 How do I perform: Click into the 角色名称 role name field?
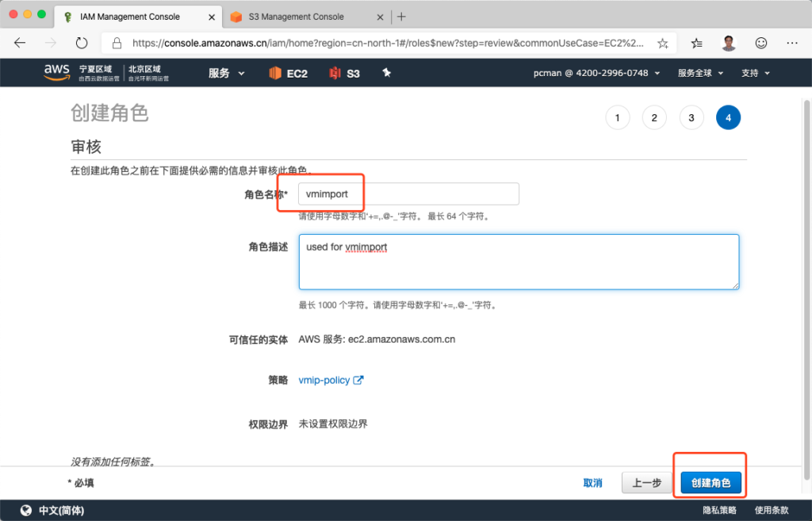408,194
